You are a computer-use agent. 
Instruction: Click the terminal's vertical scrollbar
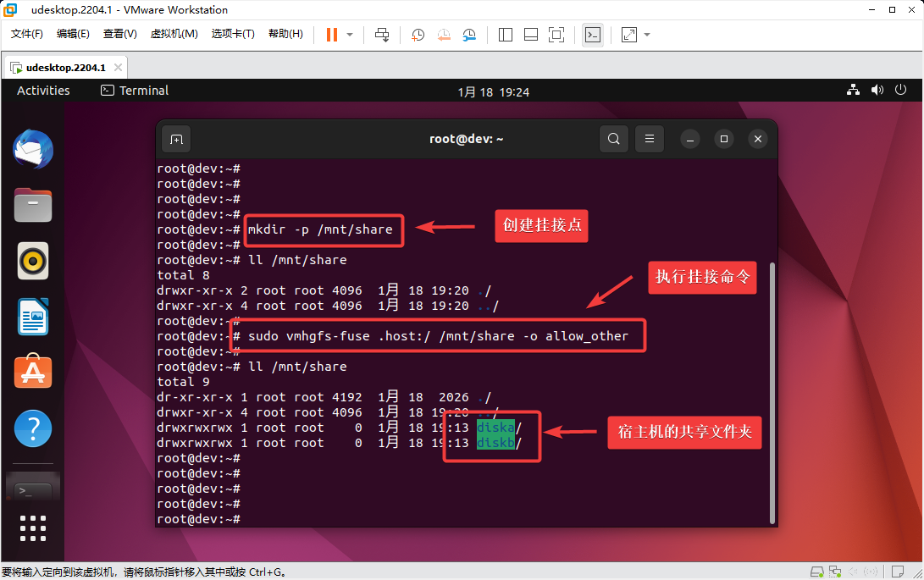coord(771,389)
